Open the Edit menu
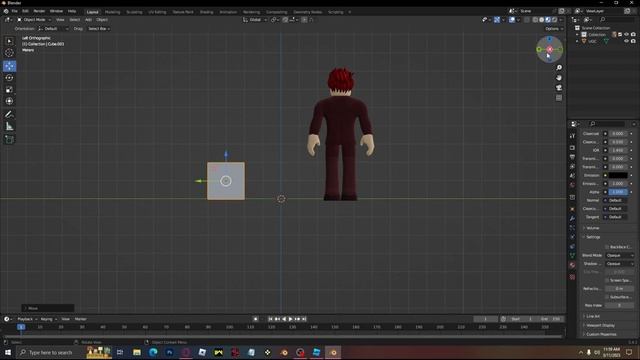Viewport: 640px width, 360px height. (x=25, y=11)
